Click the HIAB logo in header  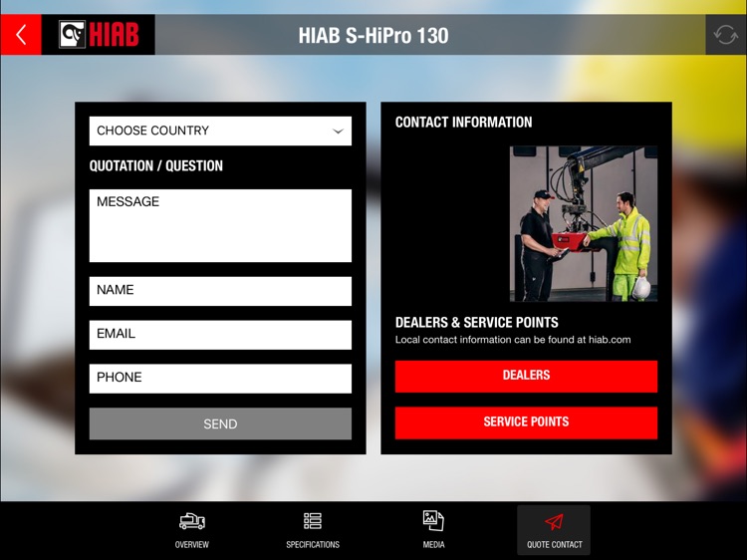99,34
